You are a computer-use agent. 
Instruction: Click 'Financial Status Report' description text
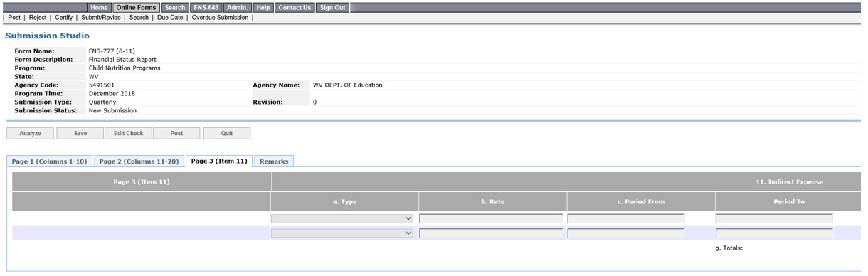point(122,60)
